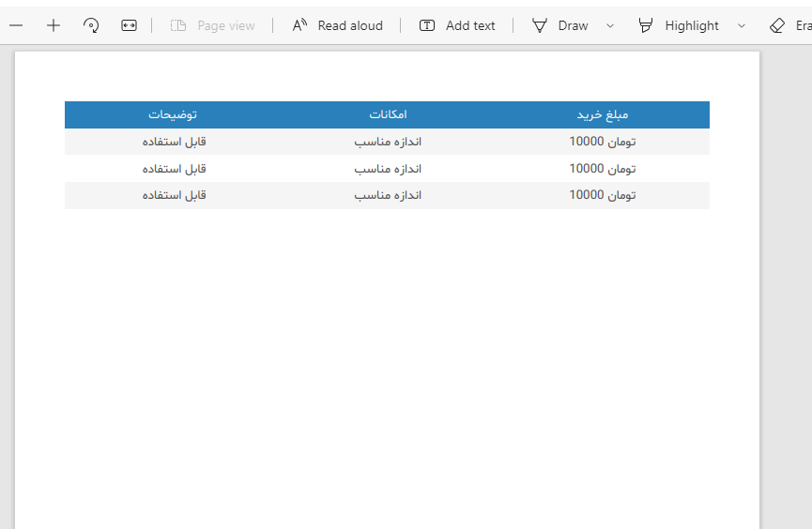This screenshot has width=812, height=529.
Task: Click the امکانات column header
Action: click(x=388, y=114)
